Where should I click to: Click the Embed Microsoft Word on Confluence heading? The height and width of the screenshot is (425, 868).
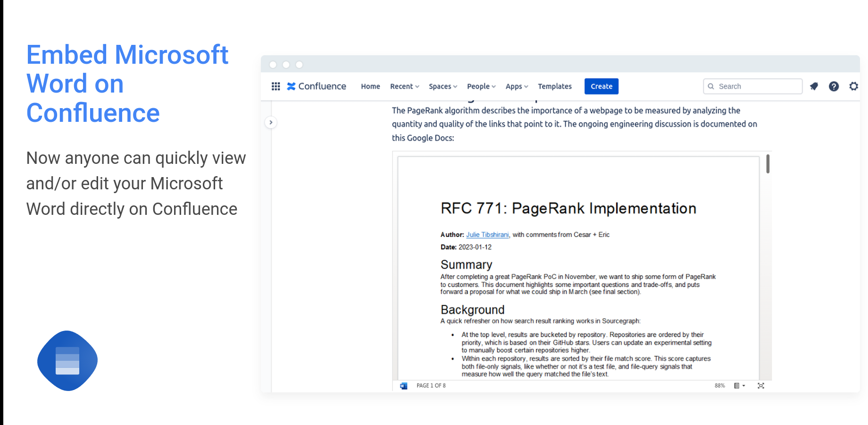(127, 84)
